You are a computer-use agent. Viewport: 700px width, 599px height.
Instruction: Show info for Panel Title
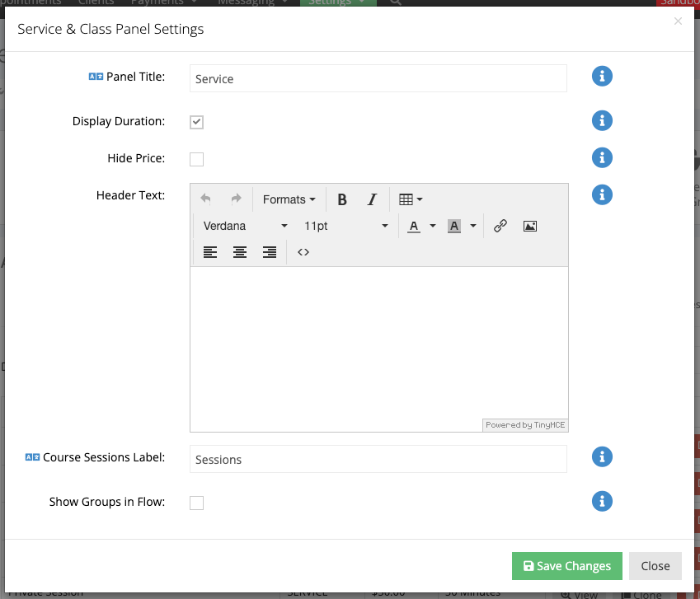click(602, 77)
